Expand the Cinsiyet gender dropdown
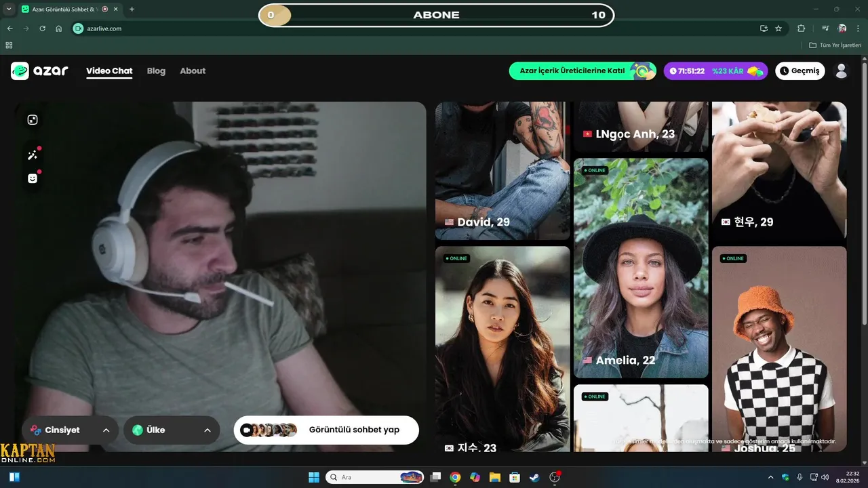 70,430
